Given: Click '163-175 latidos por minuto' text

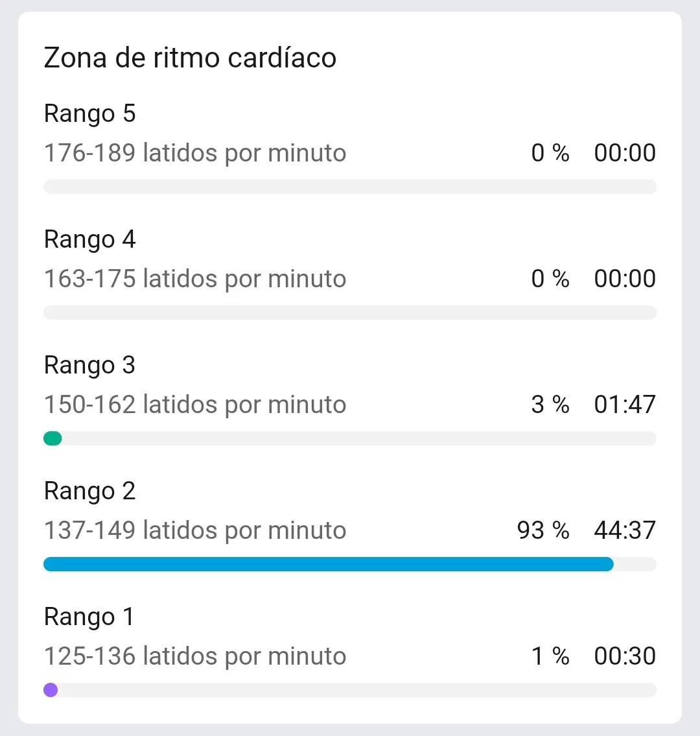Looking at the screenshot, I should (194, 279).
